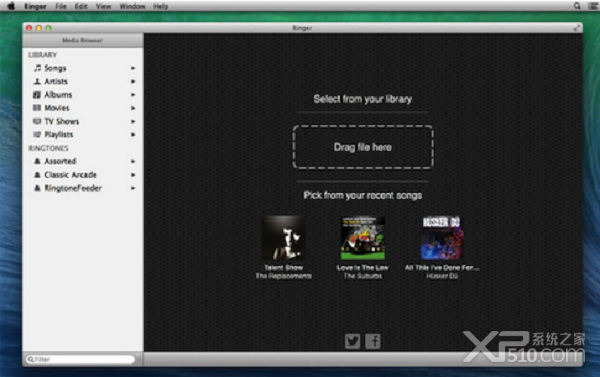Expand the Classic Arcade arrow
Screen dimensions: 600x377
[133, 175]
